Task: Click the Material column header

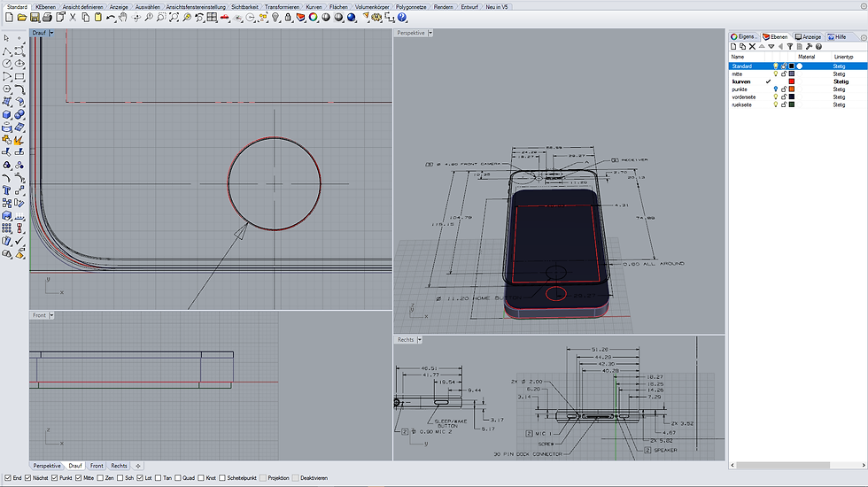Action: pos(806,57)
